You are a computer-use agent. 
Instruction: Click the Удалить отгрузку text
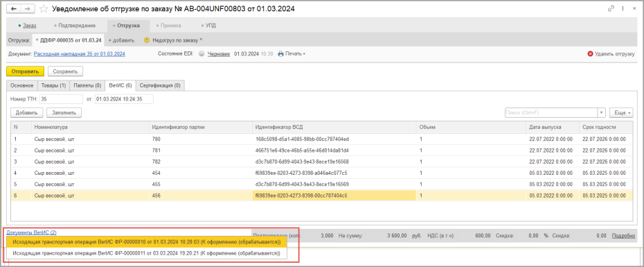coord(615,54)
